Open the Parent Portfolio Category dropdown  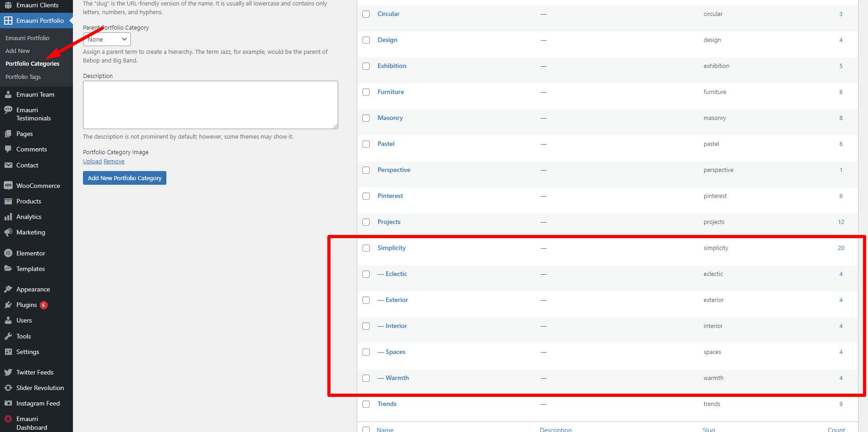click(107, 39)
